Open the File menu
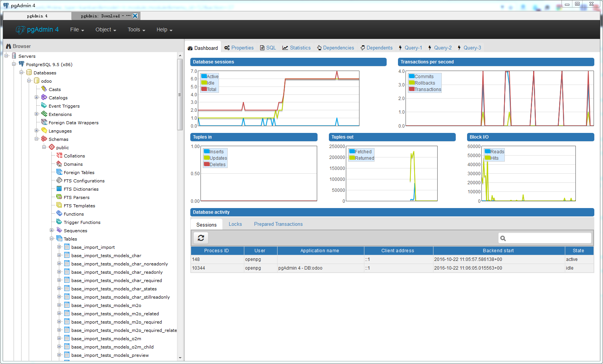The height and width of the screenshot is (364, 603). [x=77, y=30]
